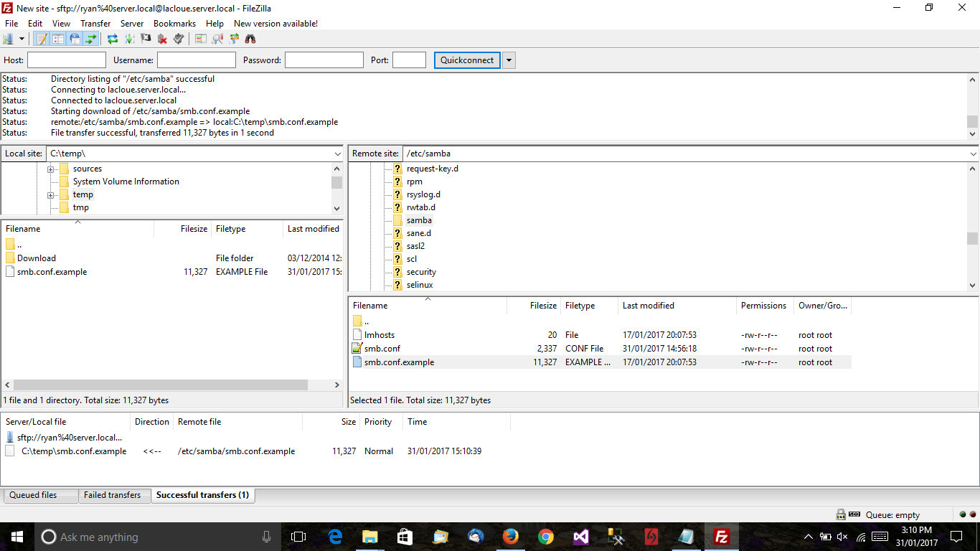Select local file smb.conf.example
Viewport: 980px width, 551px height.
(x=52, y=272)
